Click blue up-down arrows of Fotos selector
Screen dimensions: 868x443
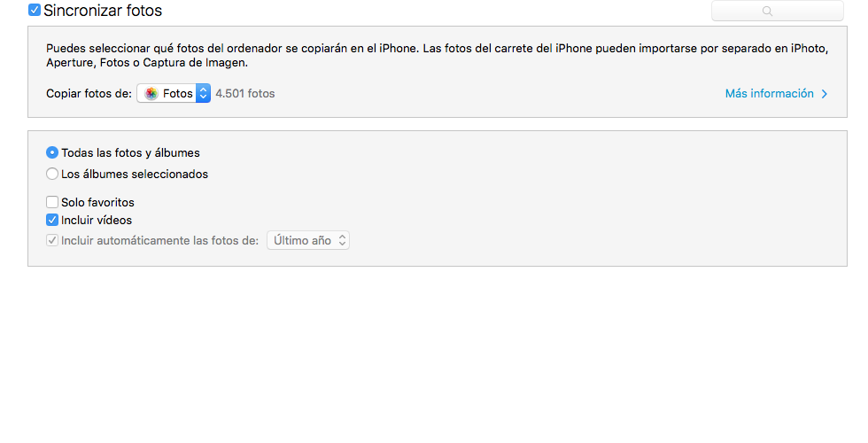coord(203,94)
